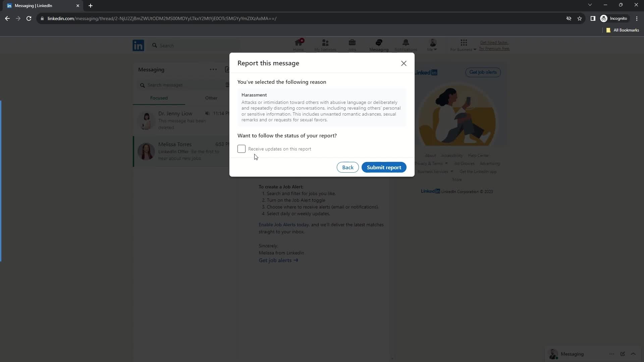Reload the page
Viewport: 644px width, 362px height.
[29, 18]
